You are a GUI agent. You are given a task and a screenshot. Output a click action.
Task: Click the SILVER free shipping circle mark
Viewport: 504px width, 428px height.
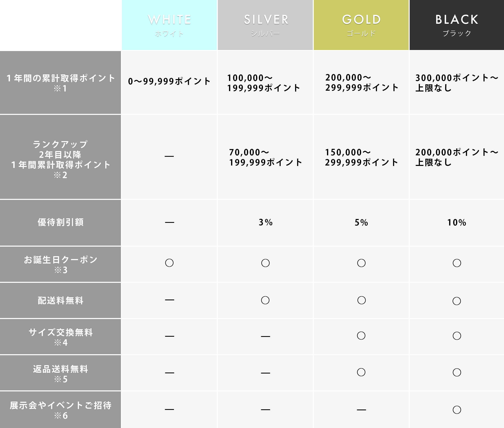coord(265,300)
